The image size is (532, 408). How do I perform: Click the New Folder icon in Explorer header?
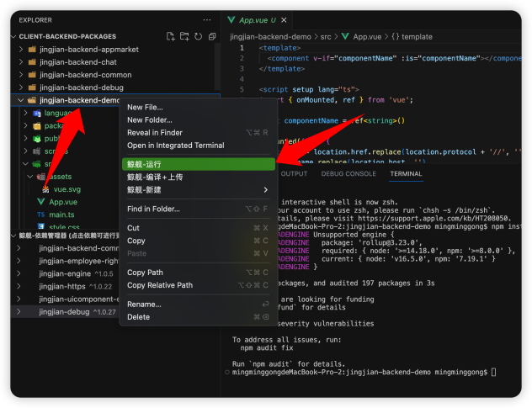click(184, 36)
